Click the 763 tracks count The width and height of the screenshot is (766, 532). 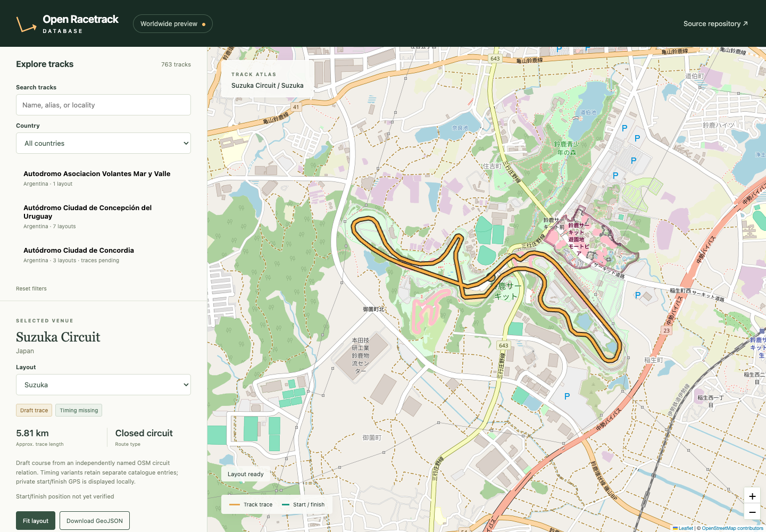click(x=176, y=64)
